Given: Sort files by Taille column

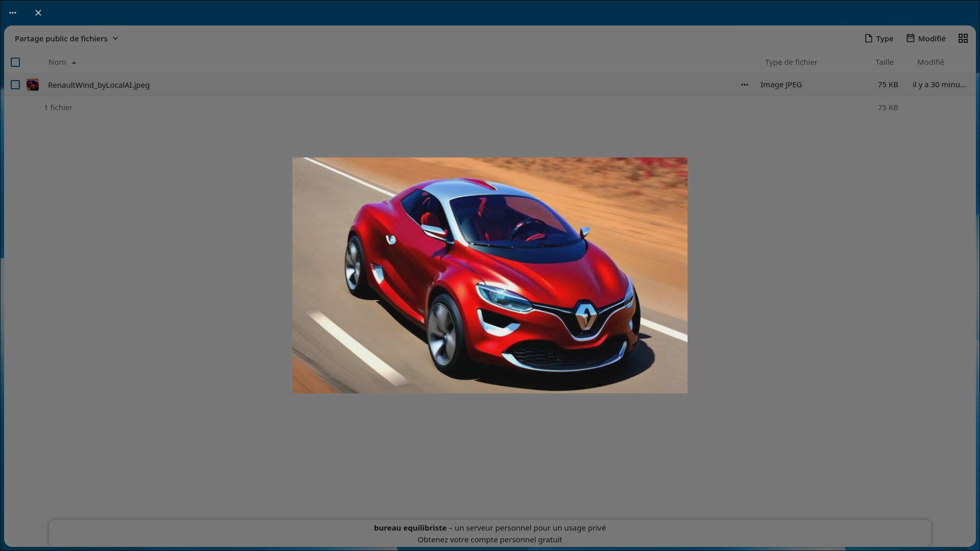Looking at the screenshot, I should tap(885, 62).
